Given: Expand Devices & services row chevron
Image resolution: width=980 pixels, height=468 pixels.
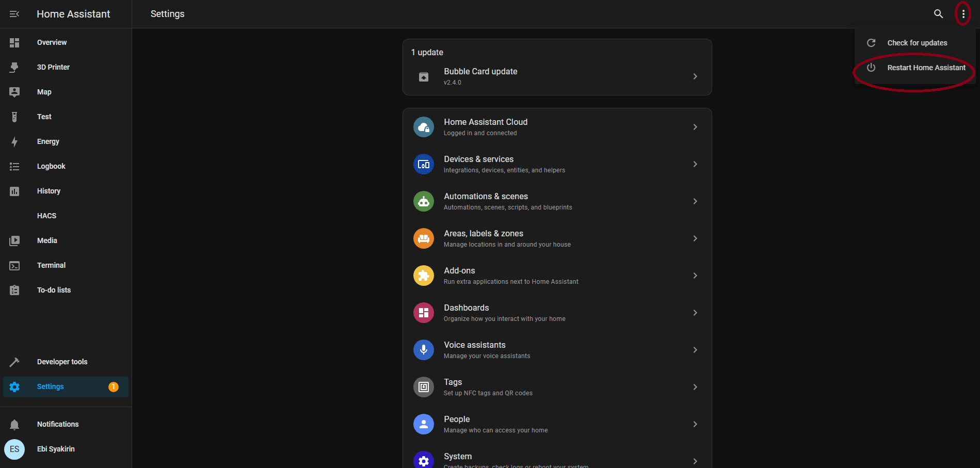Looking at the screenshot, I should (x=695, y=164).
